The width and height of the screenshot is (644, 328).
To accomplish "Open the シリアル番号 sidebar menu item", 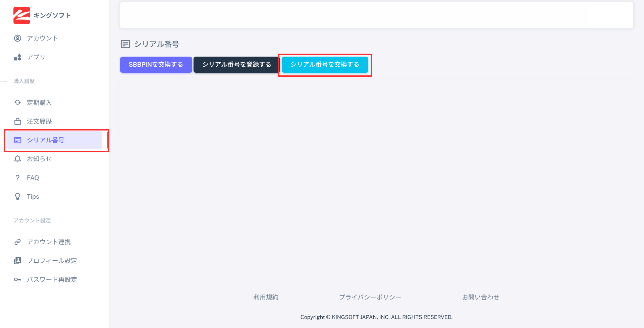I will click(46, 140).
